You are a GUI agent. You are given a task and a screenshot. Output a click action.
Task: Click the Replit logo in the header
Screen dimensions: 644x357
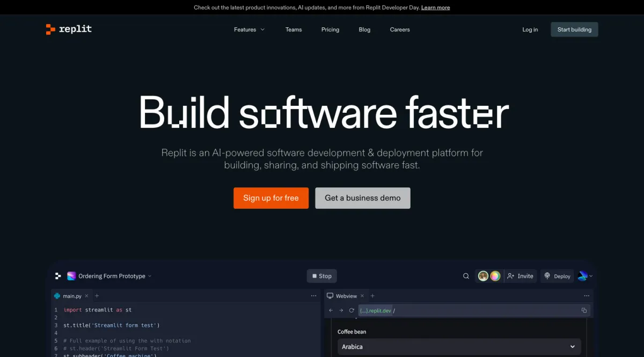pyautogui.click(x=69, y=30)
